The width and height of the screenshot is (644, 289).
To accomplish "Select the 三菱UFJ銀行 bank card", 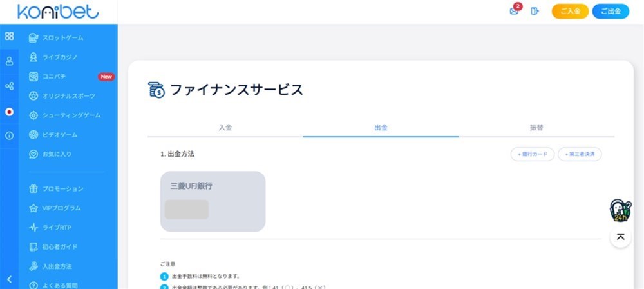I will click(x=213, y=201).
